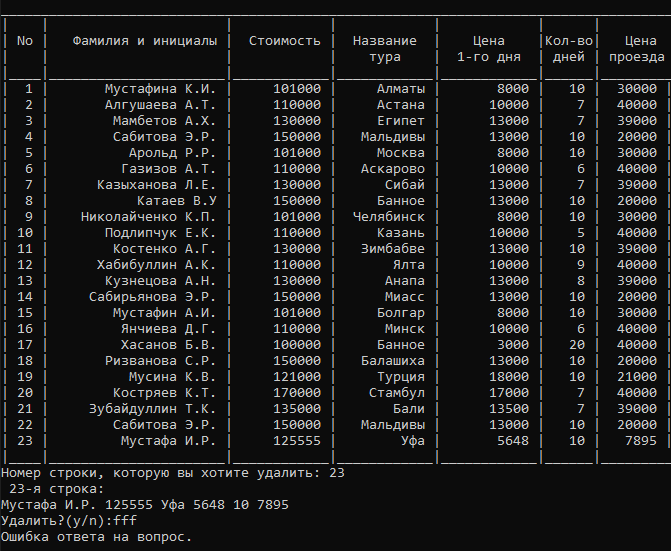Click the cost value 100000
Viewport: 671px width, 551px height.
pos(297,345)
